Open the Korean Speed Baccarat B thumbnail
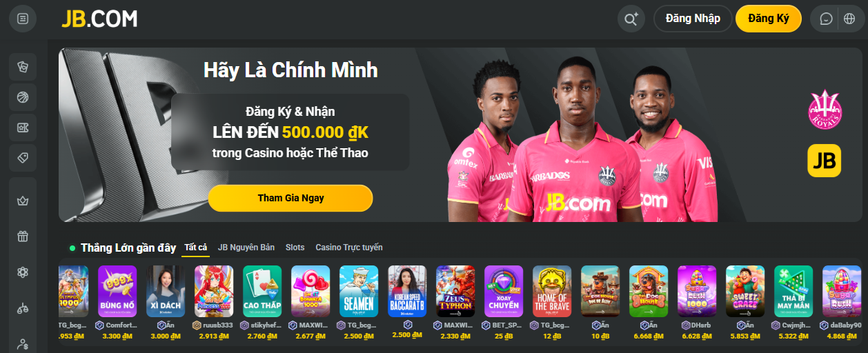 point(407,291)
